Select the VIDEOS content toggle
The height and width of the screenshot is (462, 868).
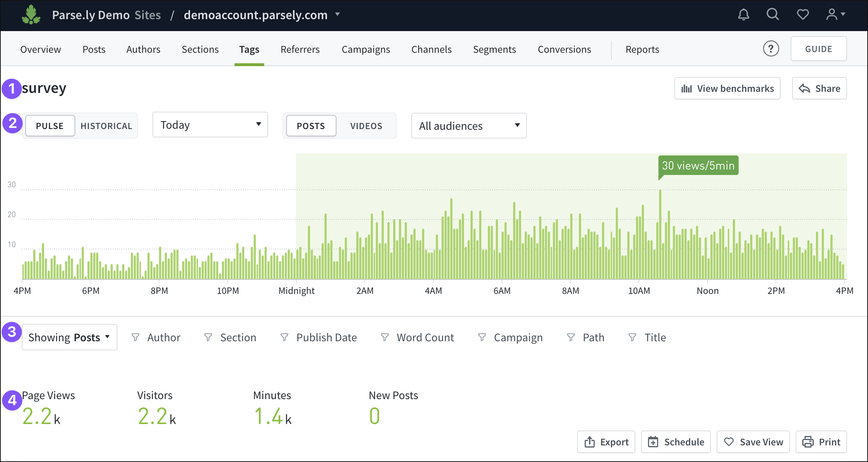366,126
